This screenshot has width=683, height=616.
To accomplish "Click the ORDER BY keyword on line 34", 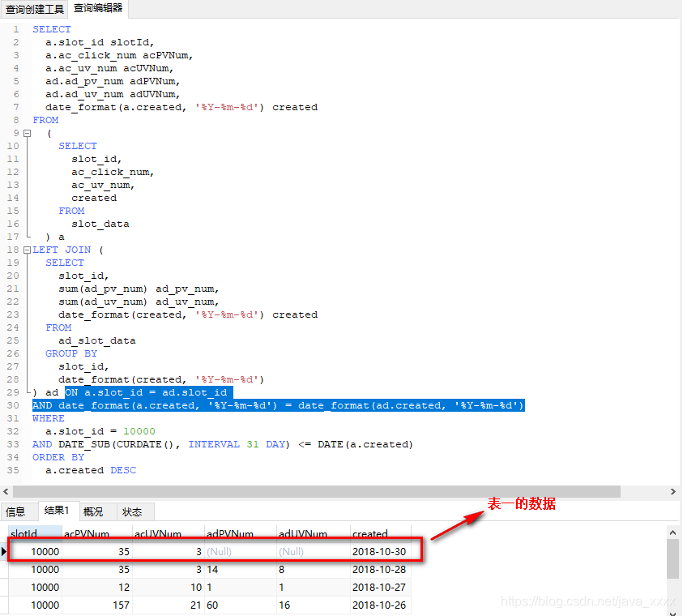I will [x=58, y=457].
